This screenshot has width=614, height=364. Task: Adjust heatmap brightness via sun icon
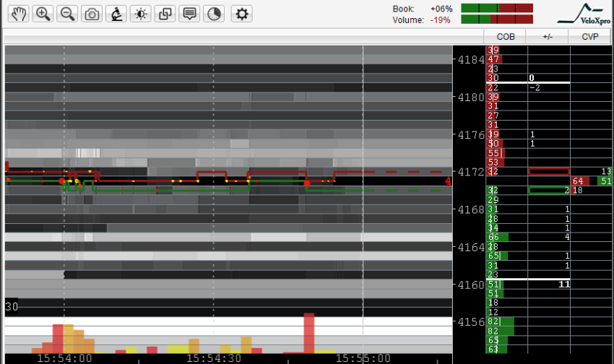tap(141, 14)
